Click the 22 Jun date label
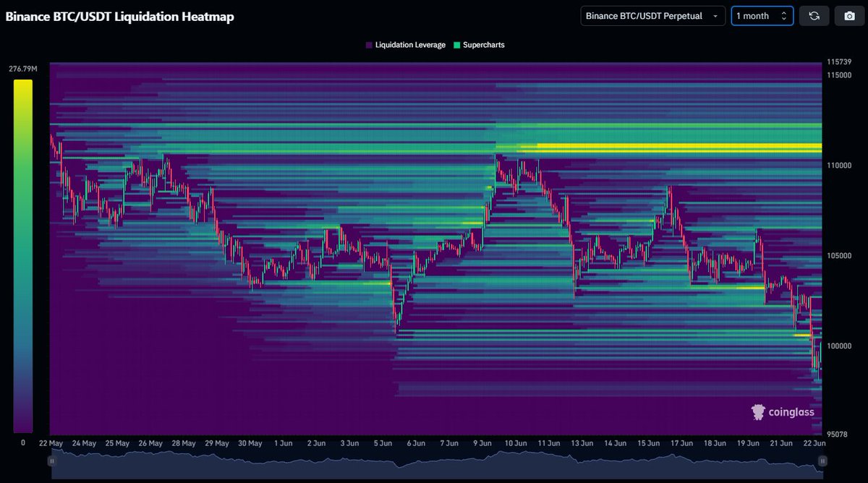The height and width of the screenshot is (483, 868). coord(815,443)
